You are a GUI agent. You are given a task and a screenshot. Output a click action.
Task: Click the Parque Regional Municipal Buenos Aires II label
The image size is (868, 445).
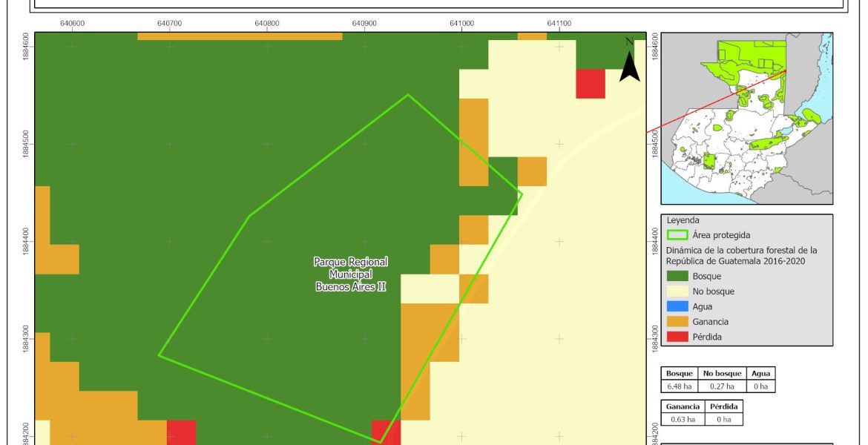click(351, 274)
